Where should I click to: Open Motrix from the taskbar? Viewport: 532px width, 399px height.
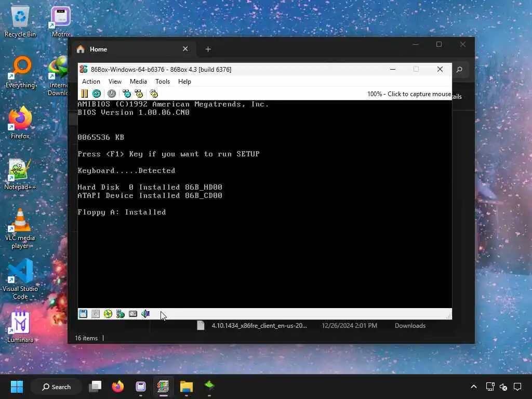(140, 387)
